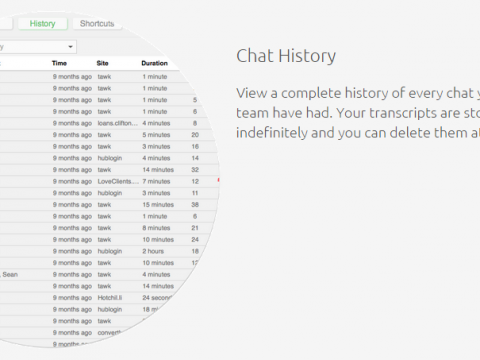480x360 pixels.
Task: Open the hublogin 2 hours chat
Action: 103,251
